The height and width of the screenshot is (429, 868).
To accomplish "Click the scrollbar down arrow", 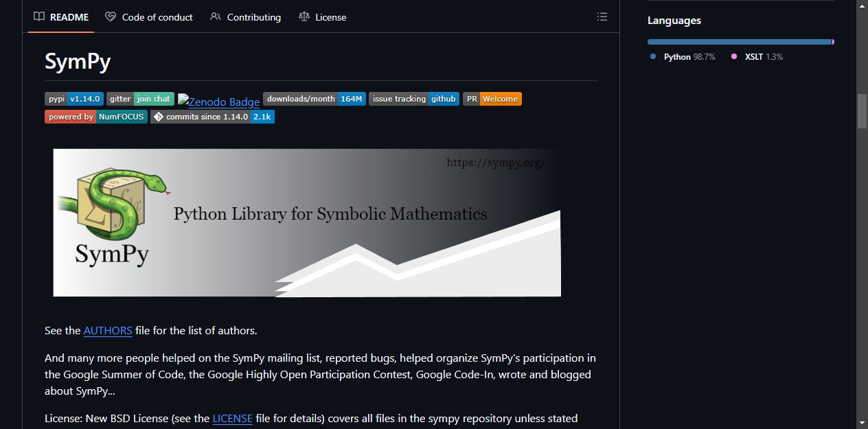I will 862,422.
